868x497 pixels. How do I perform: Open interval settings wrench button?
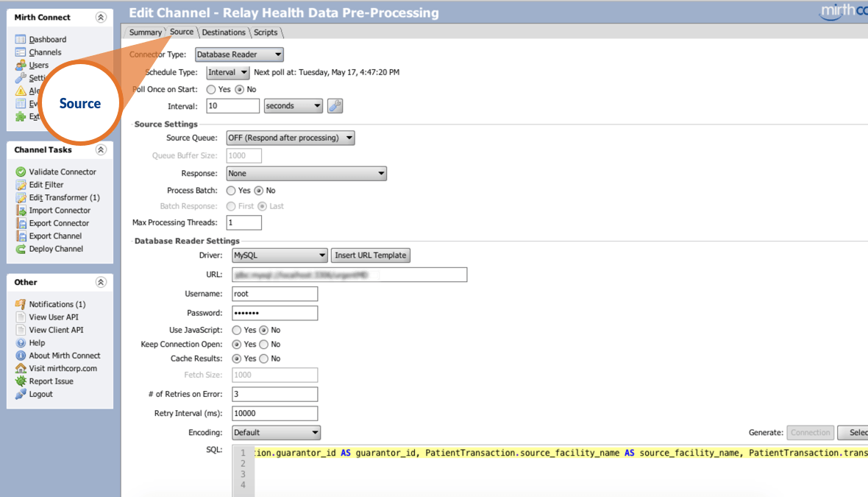pos(335,106)
